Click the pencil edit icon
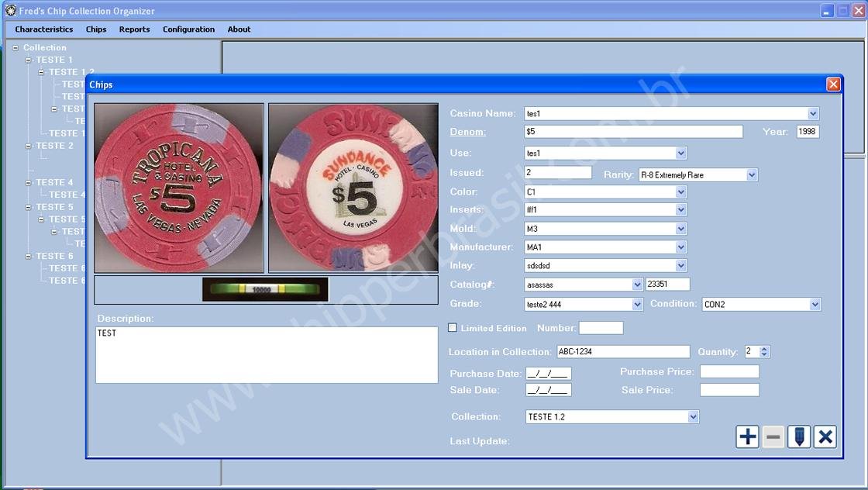 798,437
